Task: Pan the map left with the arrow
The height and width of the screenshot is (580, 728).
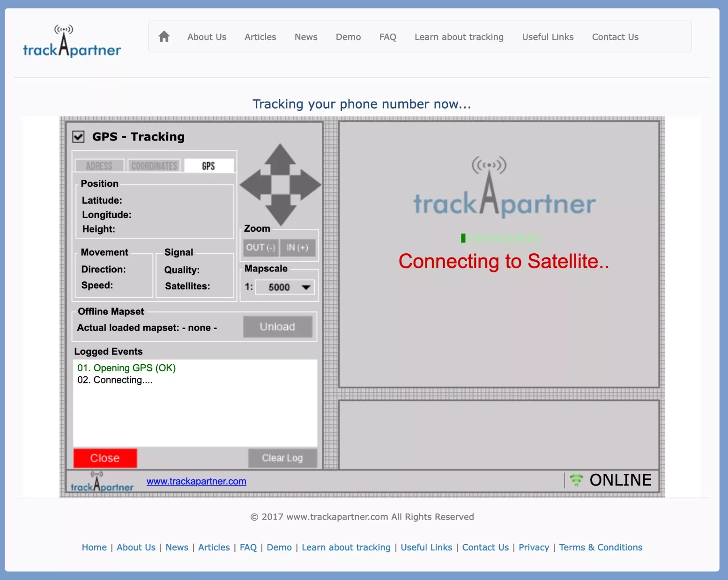Action: click(x=256, y=185)
